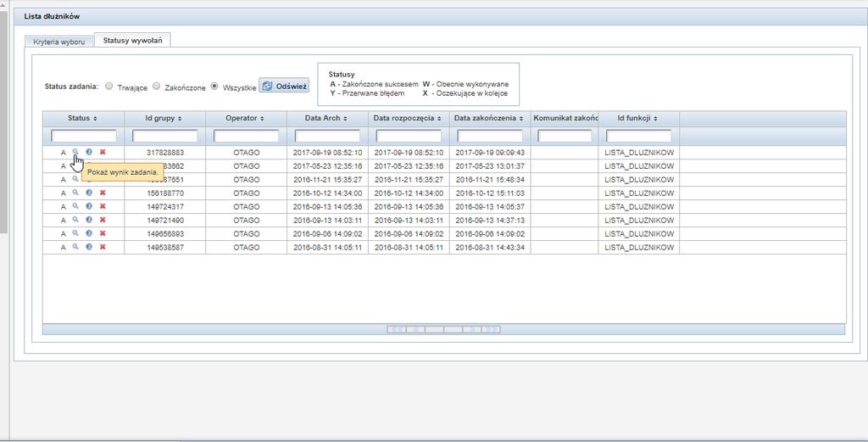Click cell 2017-05-23 13:01:37

[490, 166]
